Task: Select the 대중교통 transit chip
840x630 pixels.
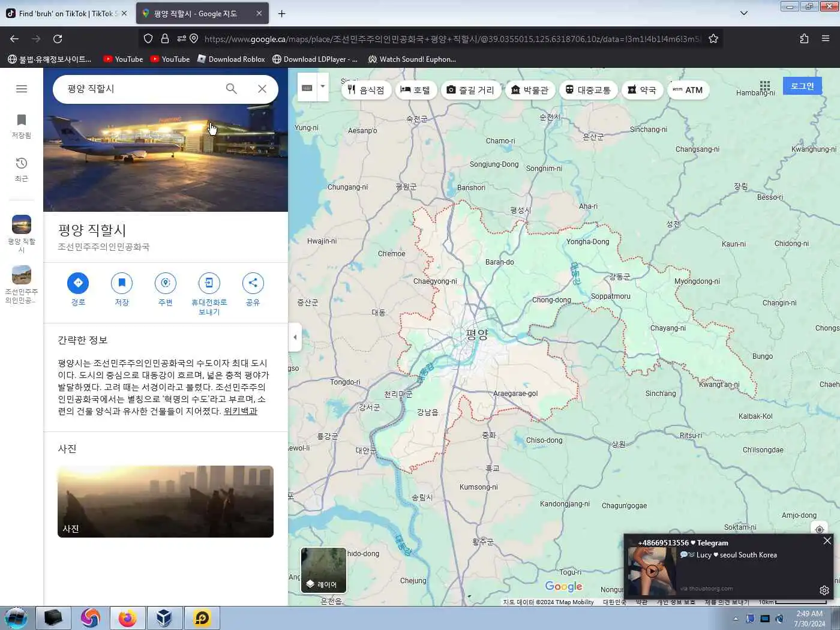Action: click(588, 90)
